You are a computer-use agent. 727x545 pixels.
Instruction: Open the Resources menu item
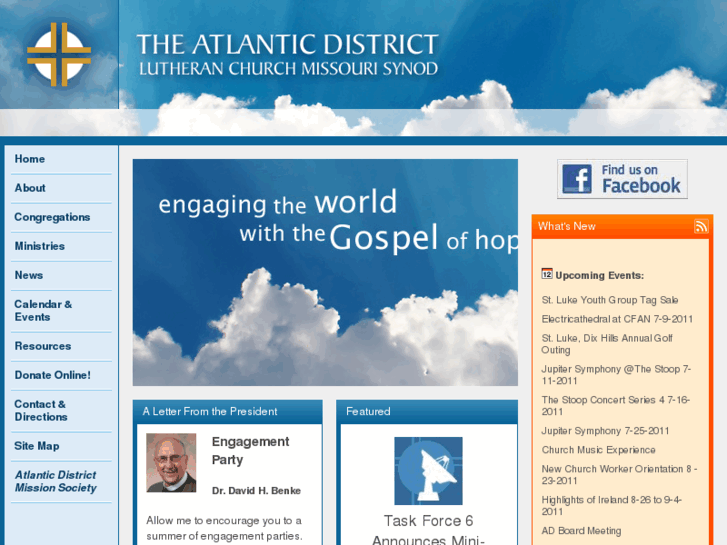(43, 346)
